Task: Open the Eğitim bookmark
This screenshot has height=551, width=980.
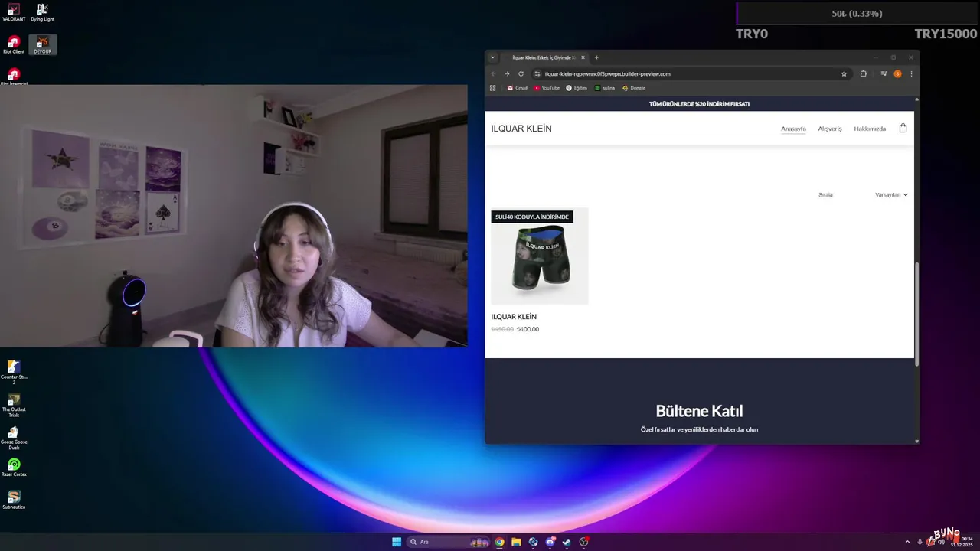Action: click(x=577, y=88)
